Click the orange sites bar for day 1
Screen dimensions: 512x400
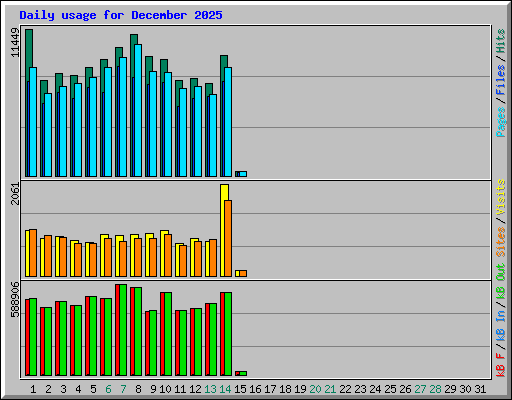[x=33, y=253]
